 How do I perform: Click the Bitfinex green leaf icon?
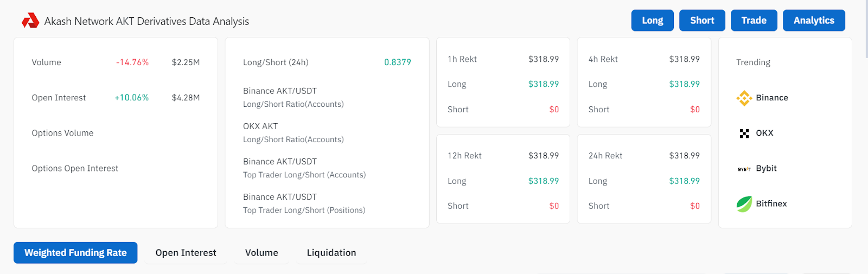pyautogui.click(x=744, y=204)
